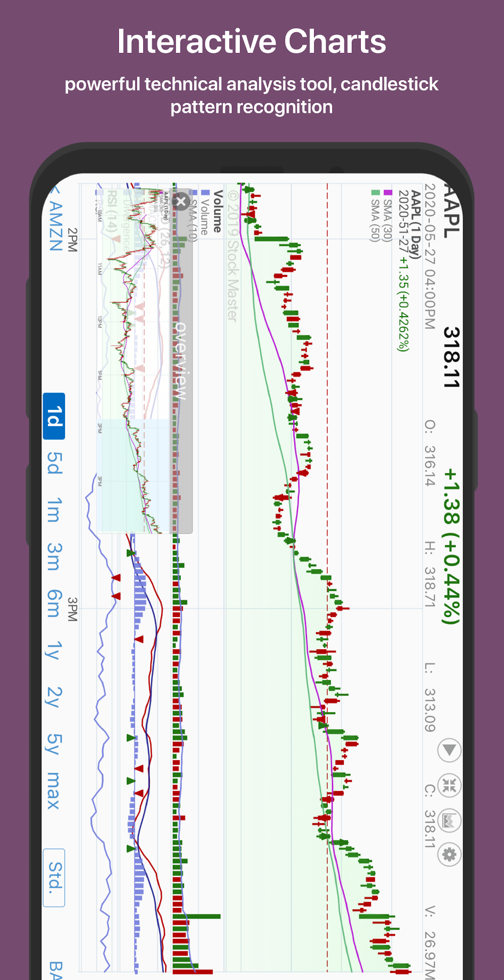This screenshot has height=980, width=504.
Task: Select the max time range
Action: 54,790
